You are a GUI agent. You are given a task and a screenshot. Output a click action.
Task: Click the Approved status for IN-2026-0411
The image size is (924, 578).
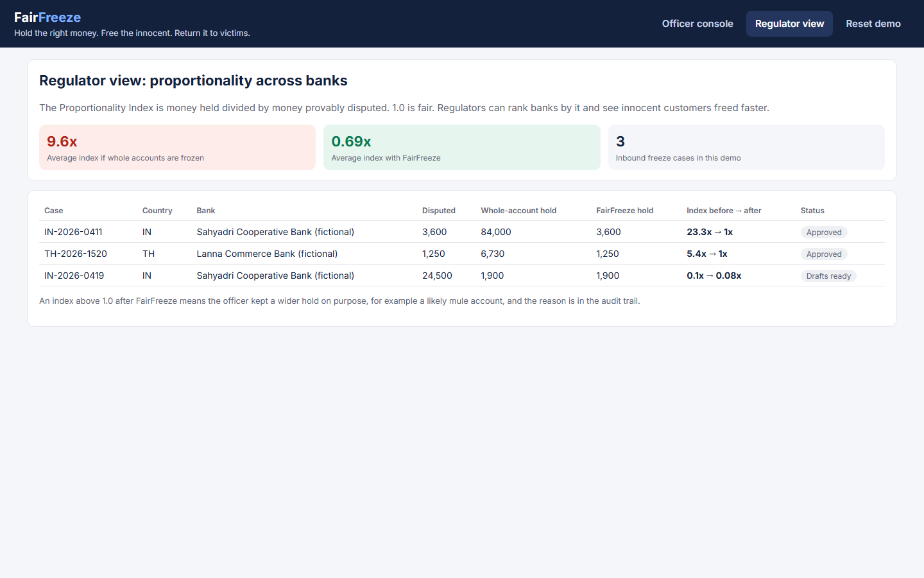[x=824, y=232]
